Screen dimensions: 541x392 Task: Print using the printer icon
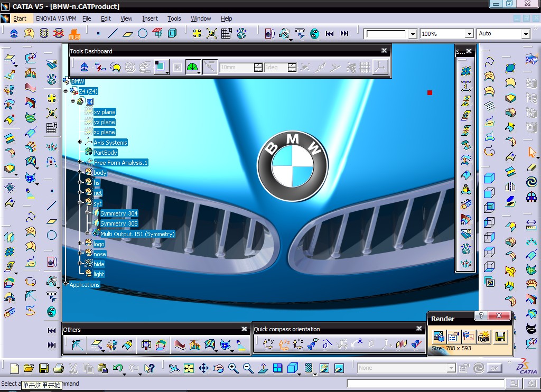(59, 368)
